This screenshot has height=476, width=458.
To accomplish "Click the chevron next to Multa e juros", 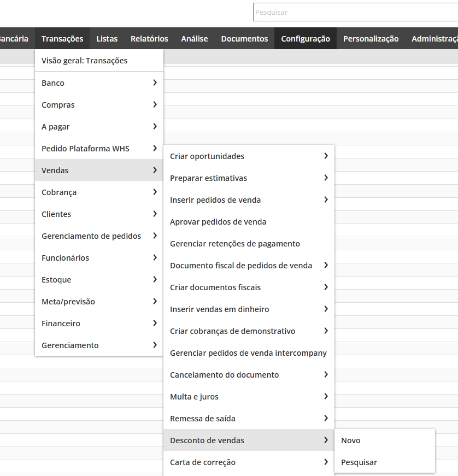I will click(x=326, y=397).
